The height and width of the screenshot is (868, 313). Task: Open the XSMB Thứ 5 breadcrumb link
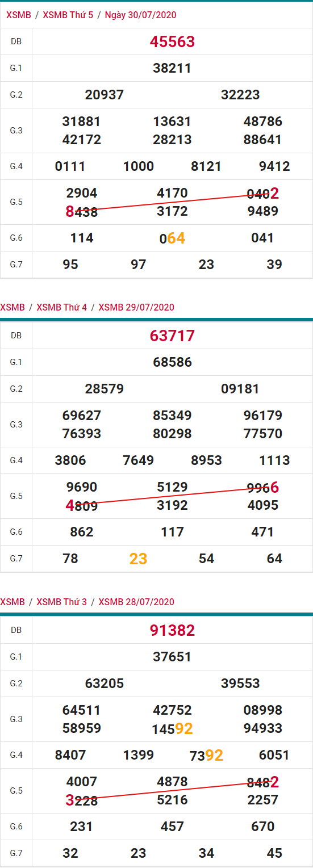(68, 15)
